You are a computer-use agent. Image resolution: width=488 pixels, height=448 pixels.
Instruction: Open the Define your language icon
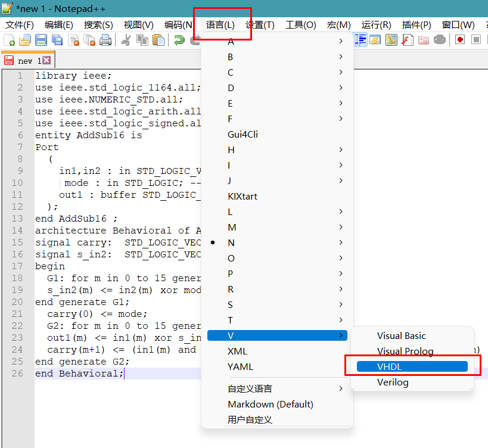click(375, 40)
